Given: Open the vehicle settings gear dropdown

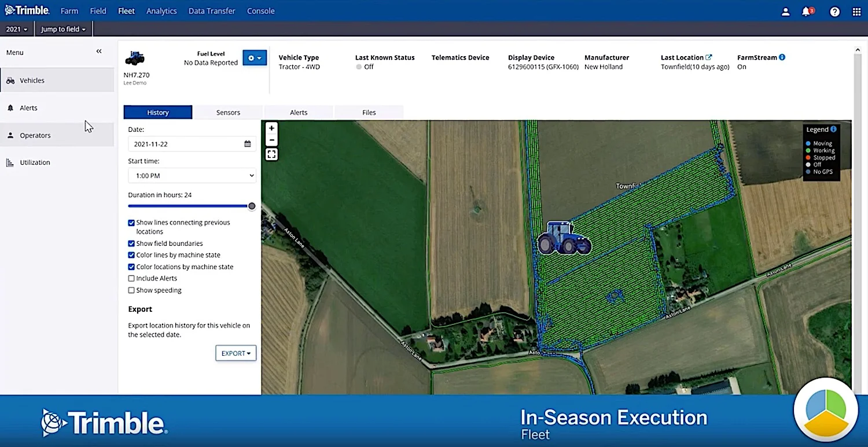Looking at the screenshot, I should tap(254, 58).
